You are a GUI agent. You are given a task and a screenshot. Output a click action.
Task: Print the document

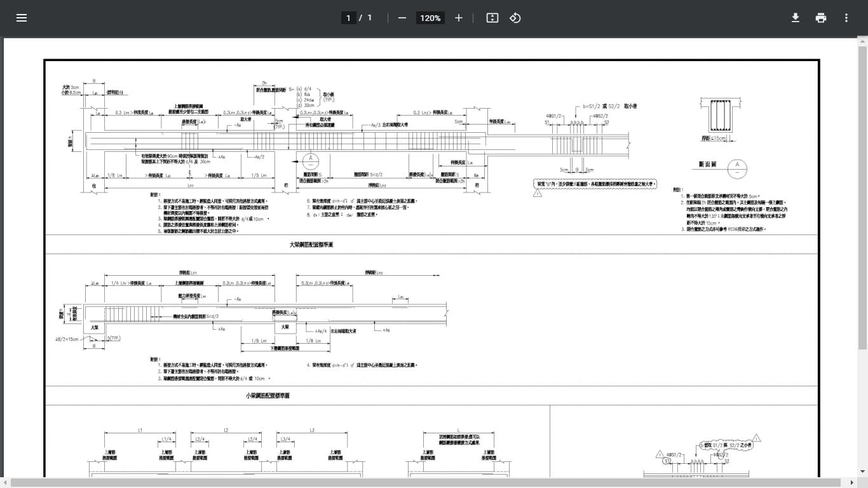821,18
